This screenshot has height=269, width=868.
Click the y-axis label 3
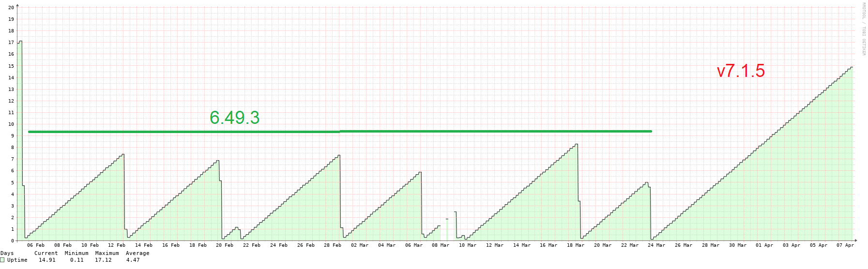click(x=13, y=206)
